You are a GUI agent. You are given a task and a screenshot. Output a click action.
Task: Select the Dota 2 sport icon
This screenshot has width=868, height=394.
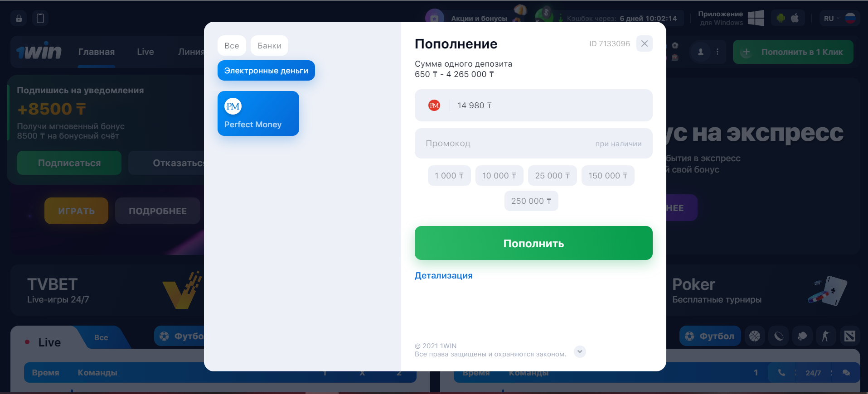849,336
